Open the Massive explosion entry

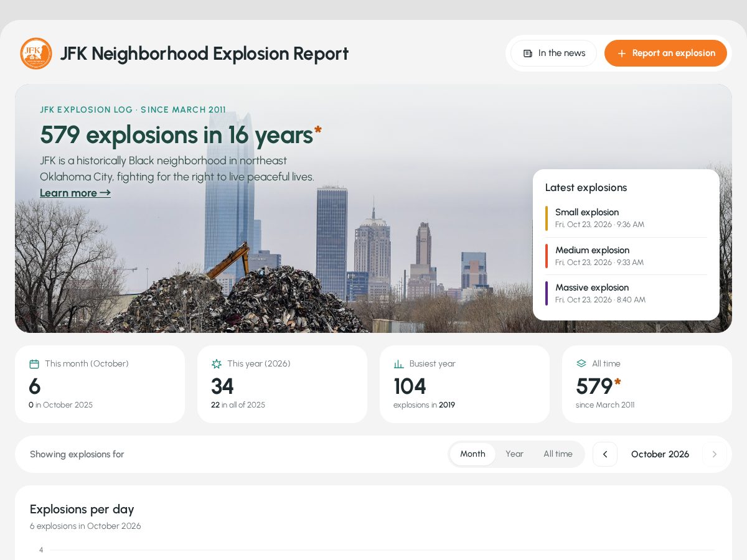(x=626, y=294)
